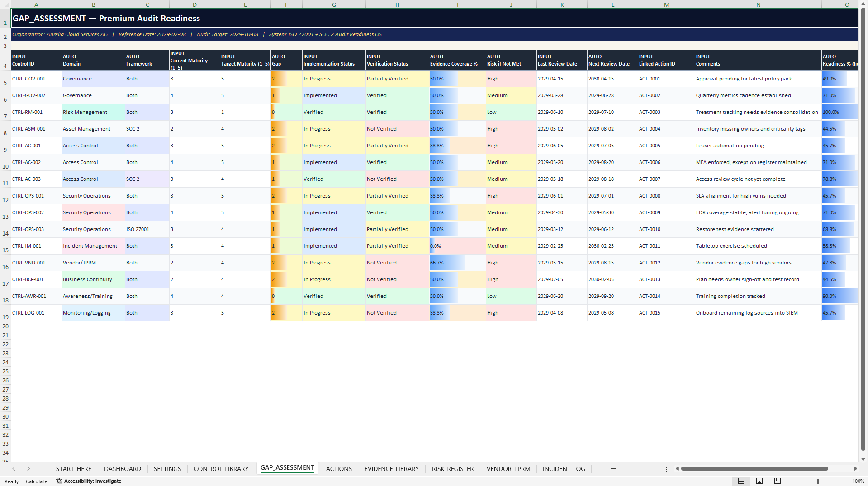Click the 100% zoom level button
The image size is (868, 486).
click(858, 481)
